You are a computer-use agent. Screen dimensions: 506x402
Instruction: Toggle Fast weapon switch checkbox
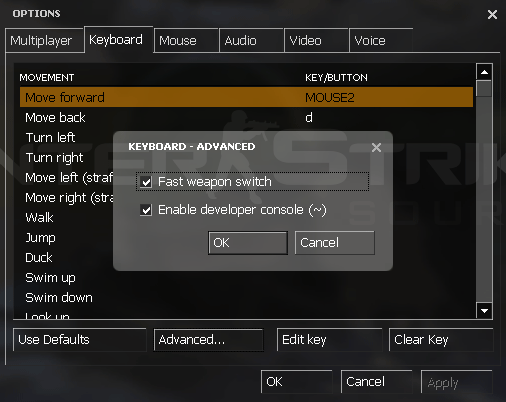(146, 182)
